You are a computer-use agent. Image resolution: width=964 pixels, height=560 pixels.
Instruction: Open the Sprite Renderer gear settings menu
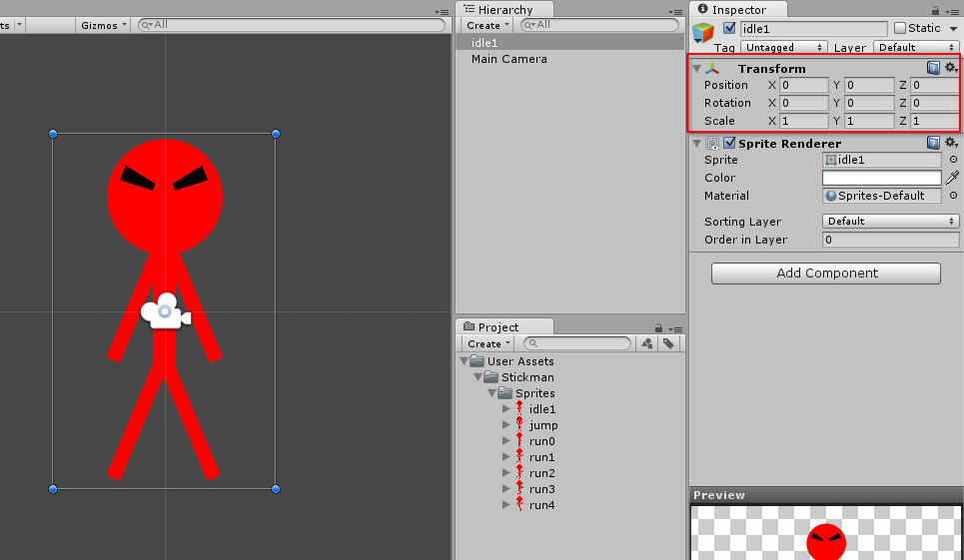[951, 143]
